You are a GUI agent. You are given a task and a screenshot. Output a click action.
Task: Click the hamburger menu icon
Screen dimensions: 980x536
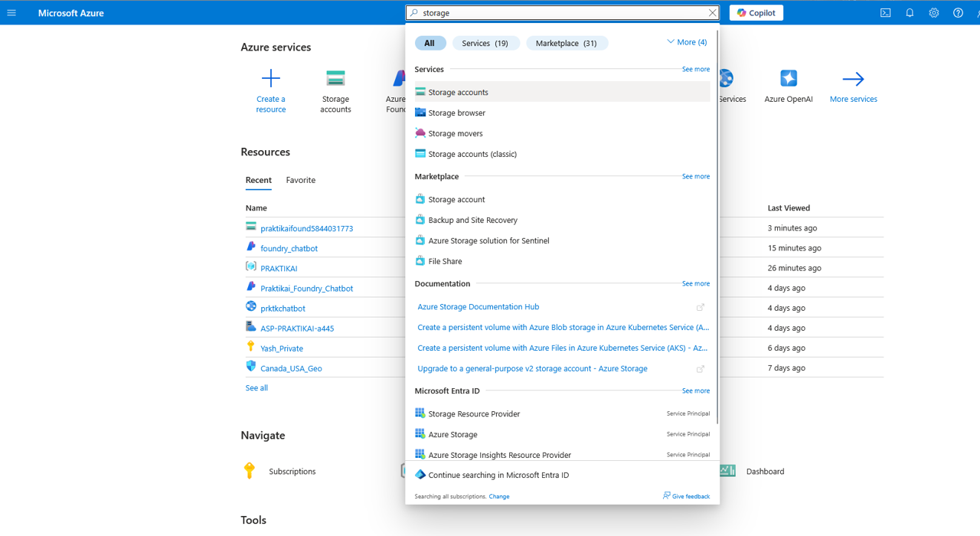11,12
